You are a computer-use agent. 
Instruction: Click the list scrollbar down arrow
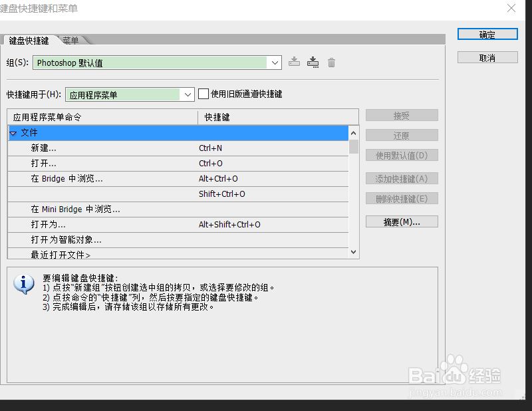[x=354, y=252]
